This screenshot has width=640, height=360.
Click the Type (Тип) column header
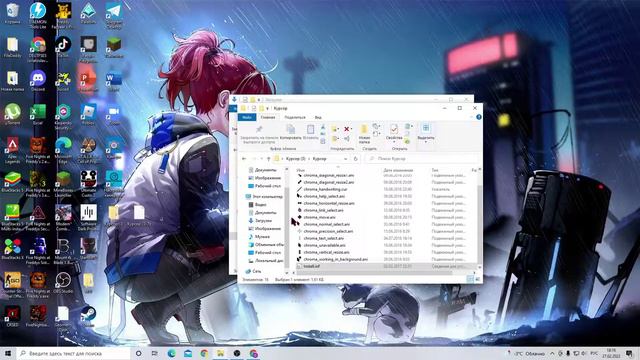[x=435, y=170]
